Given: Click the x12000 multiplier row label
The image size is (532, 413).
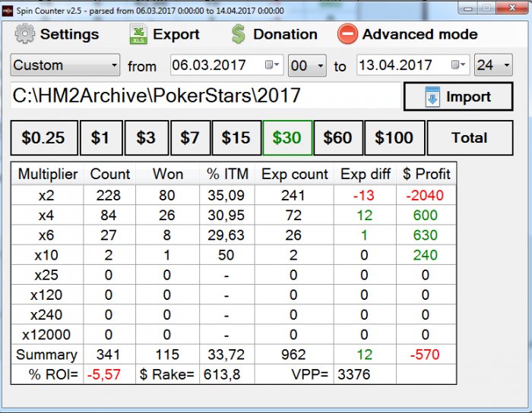Looking at the screenshot, I should 46,335.
